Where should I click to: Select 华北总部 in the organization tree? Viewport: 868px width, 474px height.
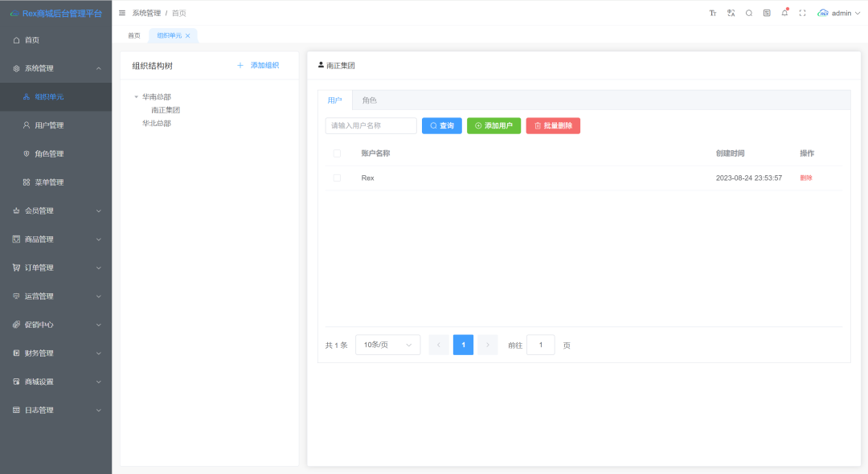point(157,124)
